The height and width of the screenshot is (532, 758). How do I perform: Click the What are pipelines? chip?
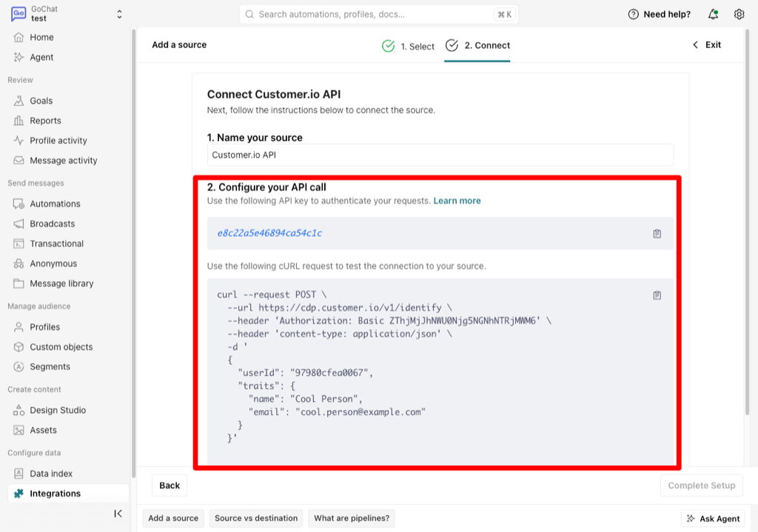(x=352, y=518)
